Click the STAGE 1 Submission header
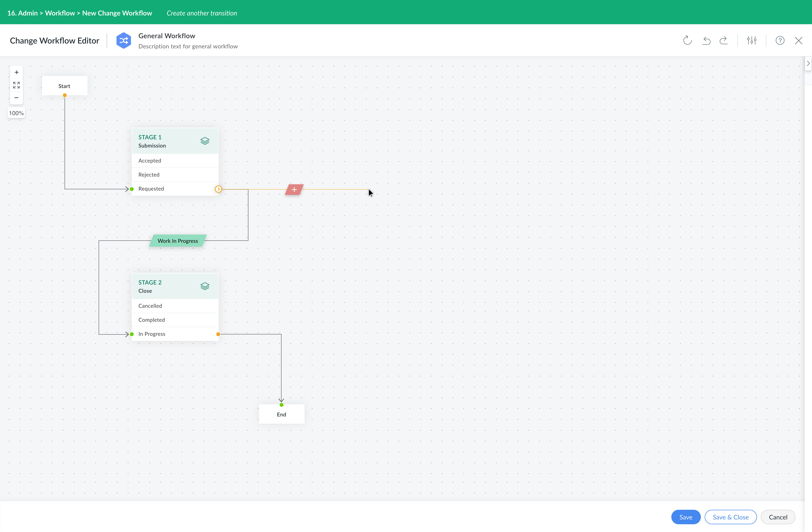The width and height of the screenshot is (812, 532). [175, 141]
